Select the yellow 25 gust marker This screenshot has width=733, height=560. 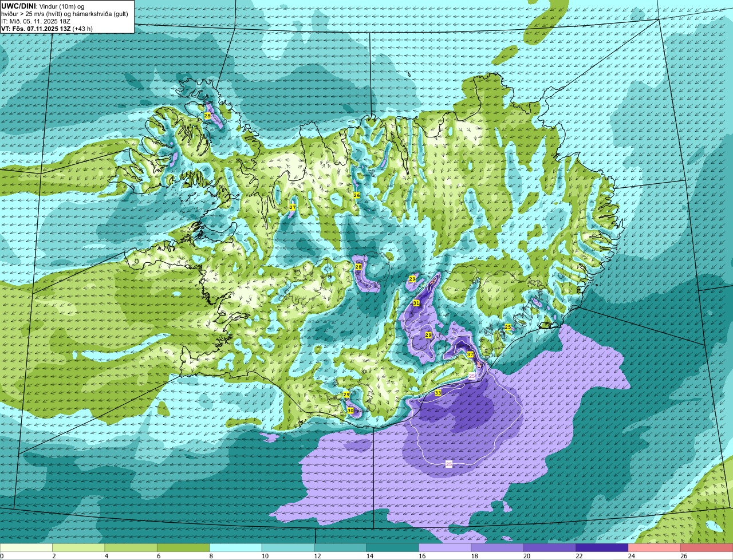click(508, 327)
